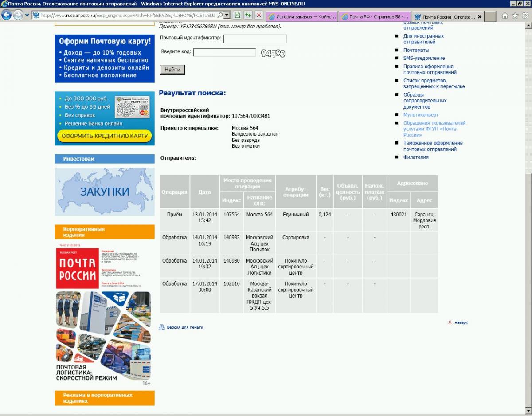Open the "ЗАКУПКИ" map banner
The height and width of the screenshot is (416, 532).
pyautogui.click(x=105, y=192)
